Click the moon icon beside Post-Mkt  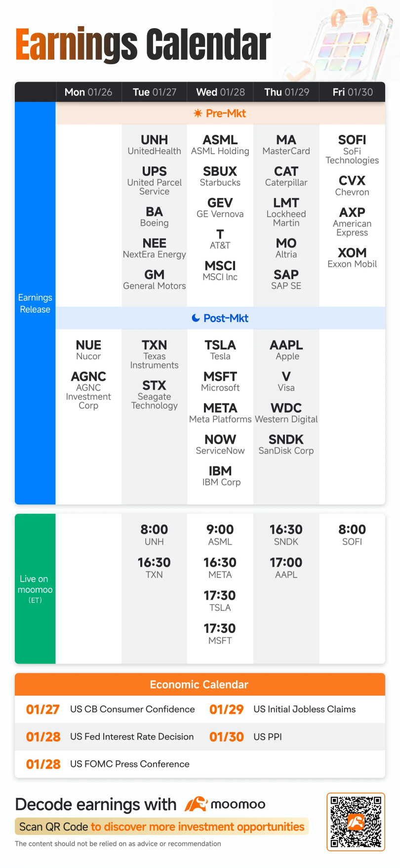pyautogui.click(x=196, y=318)
